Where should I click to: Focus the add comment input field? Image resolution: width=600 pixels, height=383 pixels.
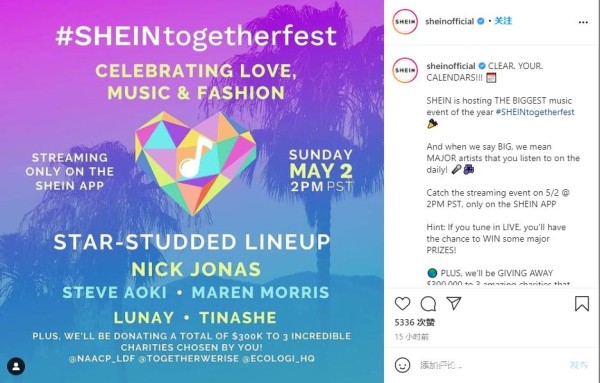490,365
